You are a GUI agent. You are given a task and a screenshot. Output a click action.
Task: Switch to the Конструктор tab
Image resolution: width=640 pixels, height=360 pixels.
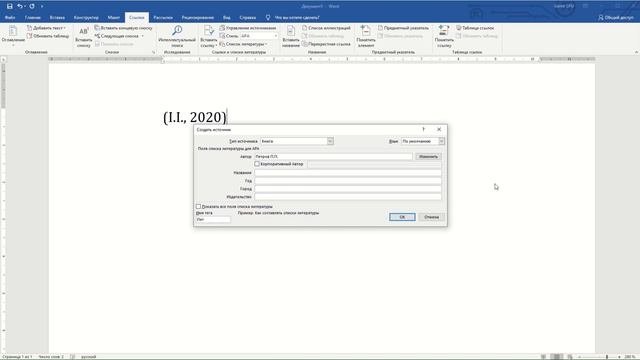pos(86,18)
